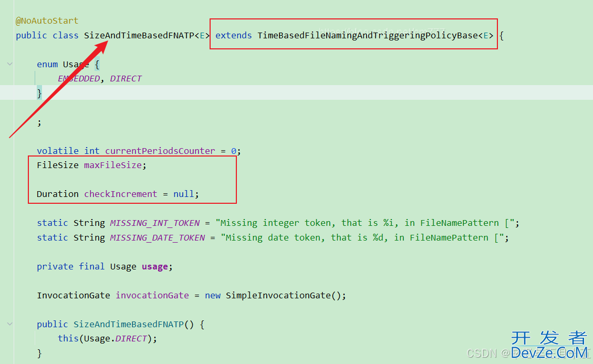Click the enum keyword
Screen dimensions: 593x364
(47, 64)
